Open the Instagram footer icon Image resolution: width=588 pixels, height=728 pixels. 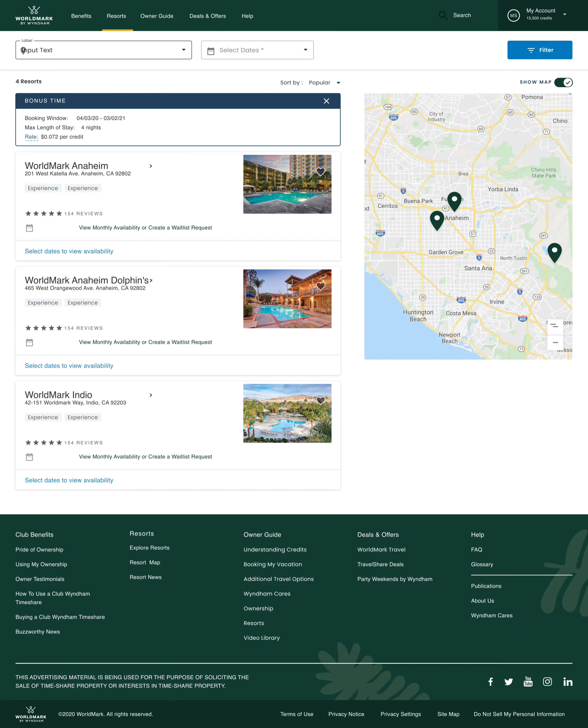[547, 682]
